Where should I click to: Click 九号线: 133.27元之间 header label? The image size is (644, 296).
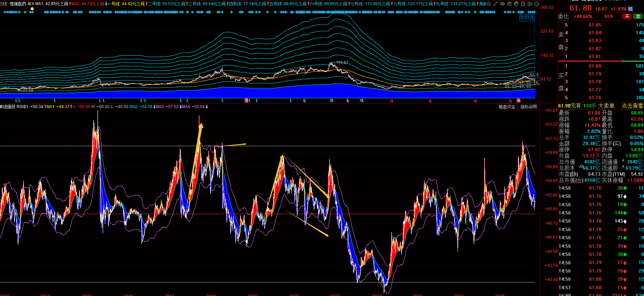tap(456, 4)
